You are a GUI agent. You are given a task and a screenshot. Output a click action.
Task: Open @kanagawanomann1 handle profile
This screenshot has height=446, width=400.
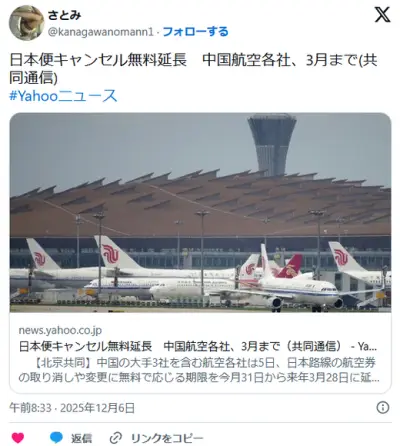[101, 32]
